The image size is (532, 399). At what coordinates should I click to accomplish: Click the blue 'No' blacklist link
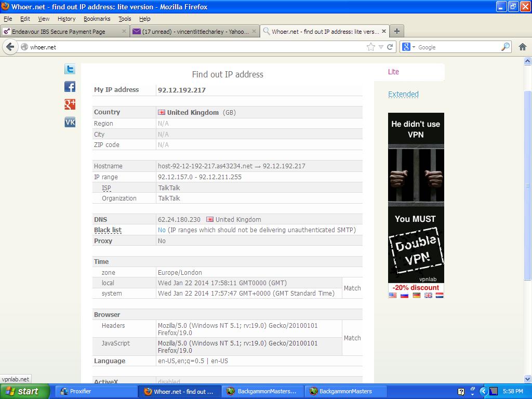(162, 230)
